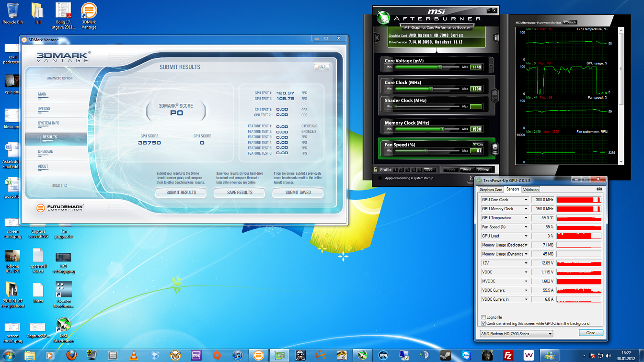Toggle the core/shader clock Link button
644x362 pixels.
pos(494,95)
